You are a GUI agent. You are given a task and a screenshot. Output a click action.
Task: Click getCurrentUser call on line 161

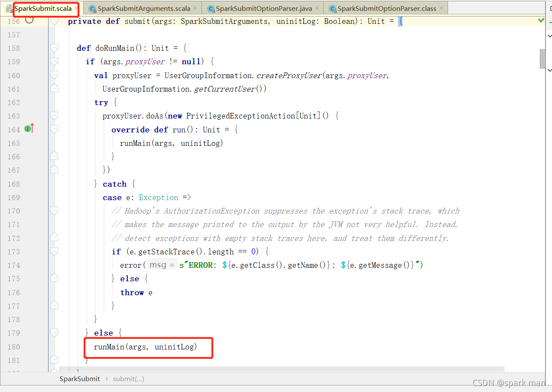225,89
